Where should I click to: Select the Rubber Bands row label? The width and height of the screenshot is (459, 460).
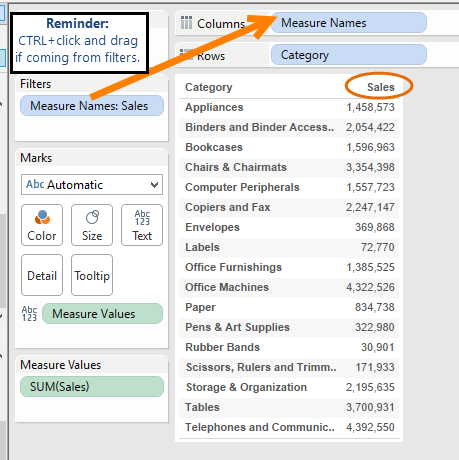point(222,347)
